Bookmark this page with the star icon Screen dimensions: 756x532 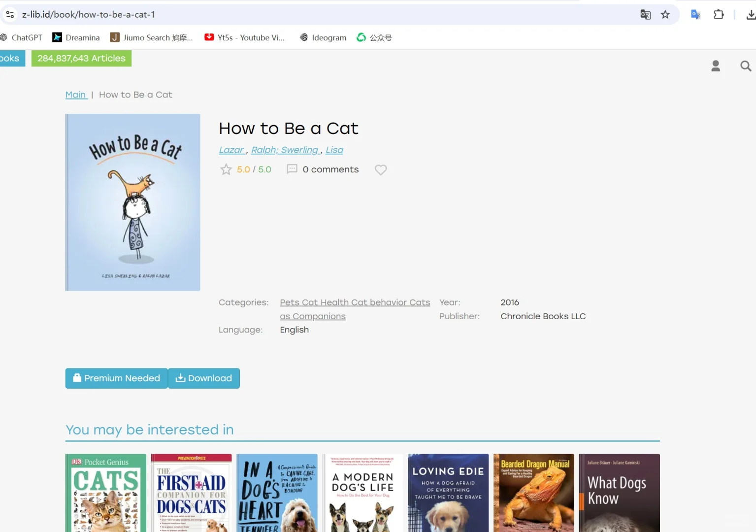tap(665, 14)
